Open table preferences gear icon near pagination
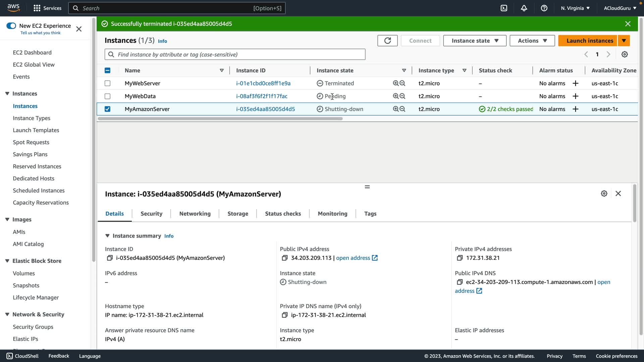 [x=625, y=54]
